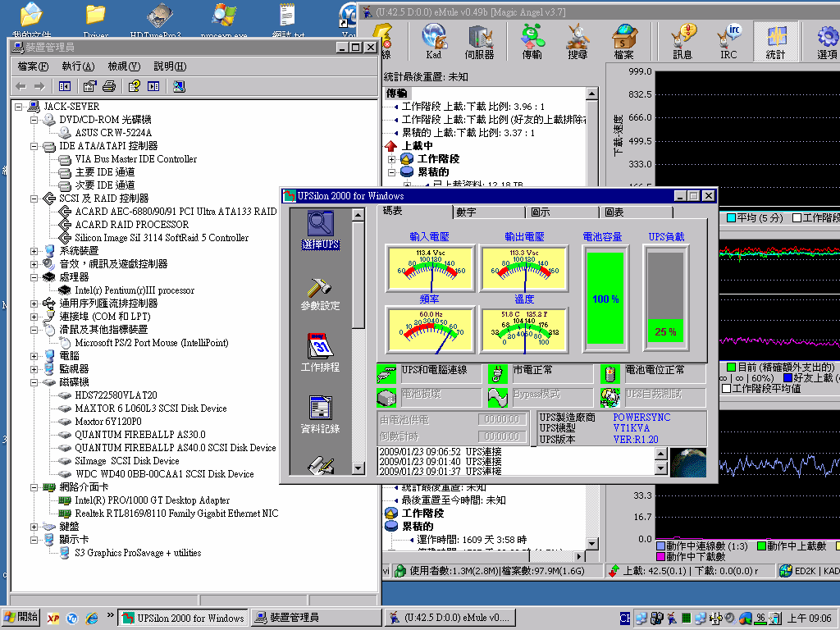The image size is (840, 630).
Task: Toggle the 工作階段平均值 checkbox
Action: pyautogui.click(x=727, y=389)
